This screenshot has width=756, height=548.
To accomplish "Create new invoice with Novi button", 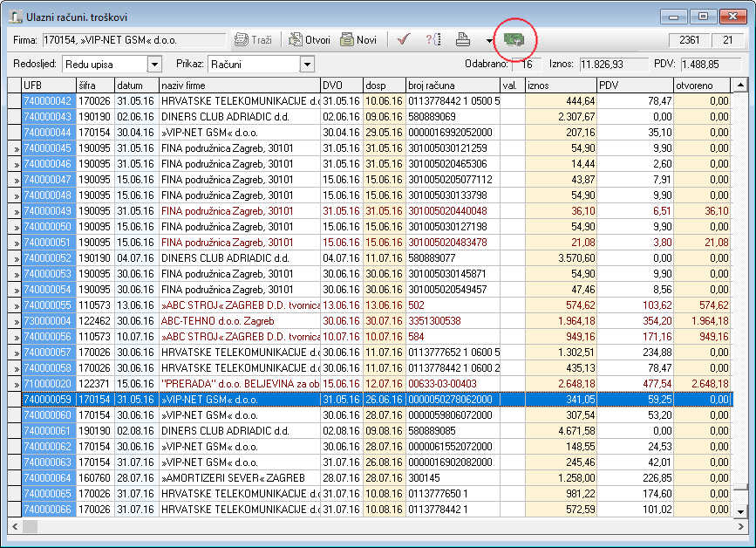I will [358, 40].
